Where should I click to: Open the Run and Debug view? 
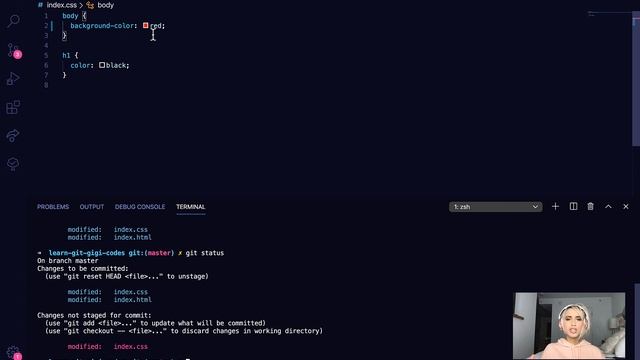point(13,79)
